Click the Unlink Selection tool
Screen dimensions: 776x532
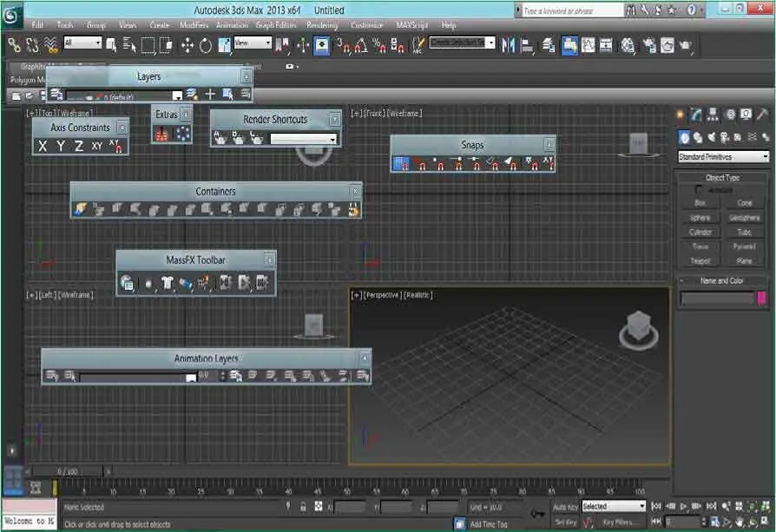click(x=32, y=45)
